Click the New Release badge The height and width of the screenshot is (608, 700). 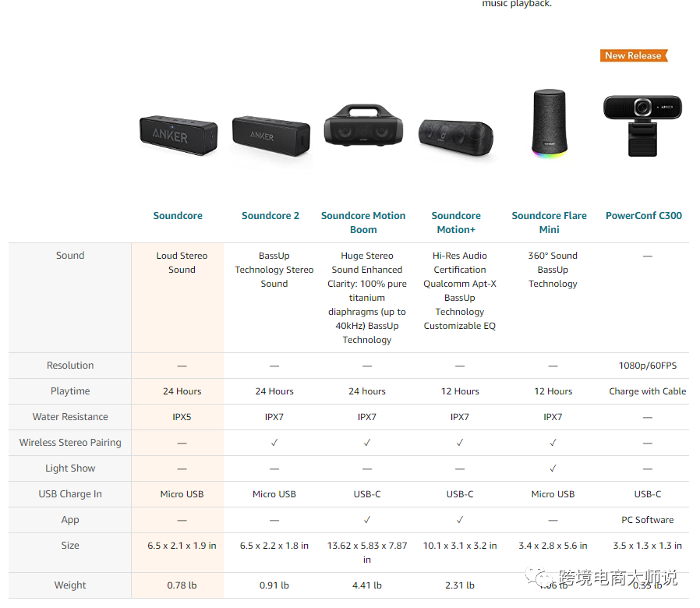point(634,55)
